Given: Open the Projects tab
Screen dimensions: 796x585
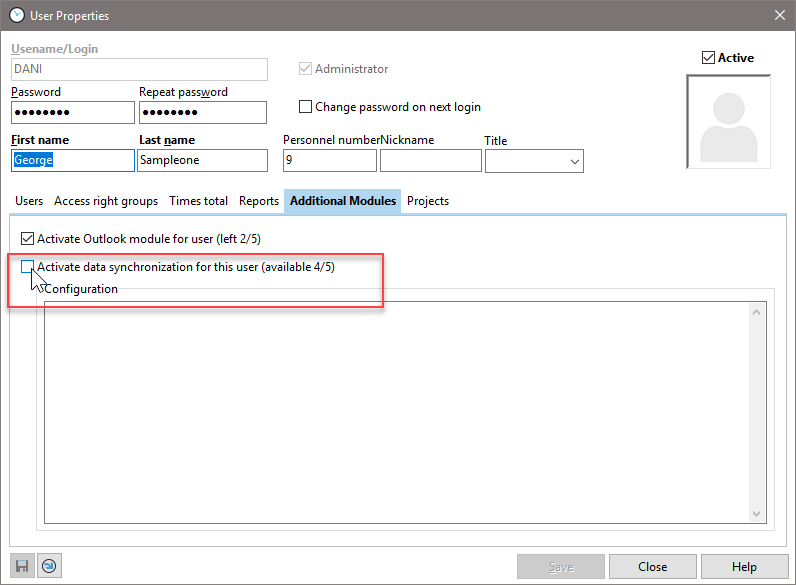Looking at the screenshot, I should tap(428, 201).
